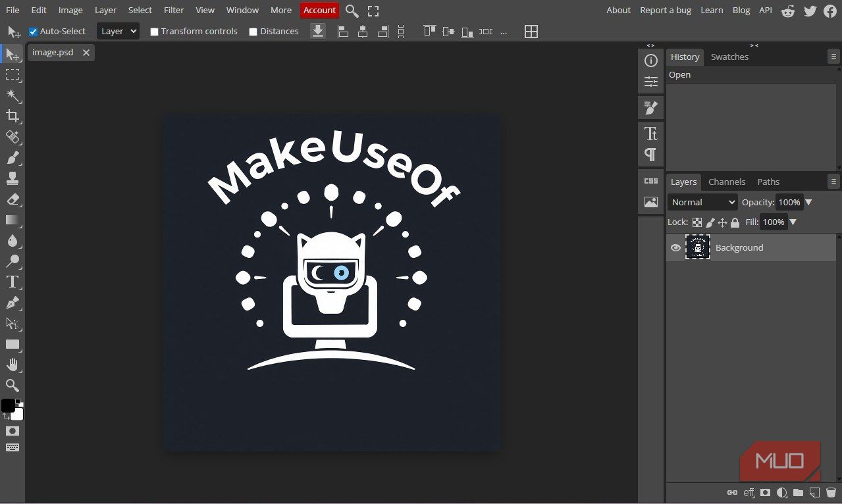This screenshot has width=842, height=504.
Task: Open the CSS panel icon
Action: (x=651, y=181)
